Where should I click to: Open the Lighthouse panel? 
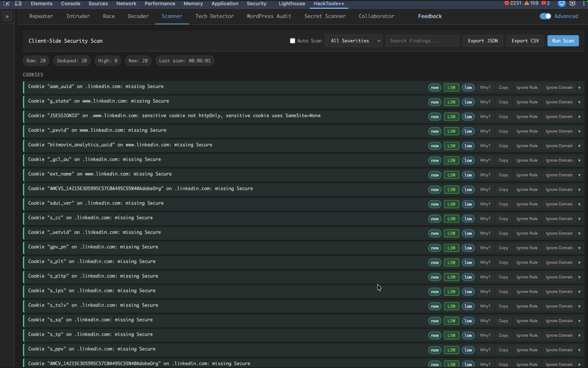click(x=292, y=3)
